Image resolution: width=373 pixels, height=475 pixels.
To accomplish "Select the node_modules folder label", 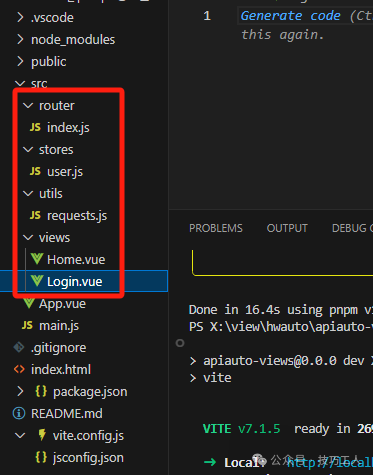I will tap(73, 39).
